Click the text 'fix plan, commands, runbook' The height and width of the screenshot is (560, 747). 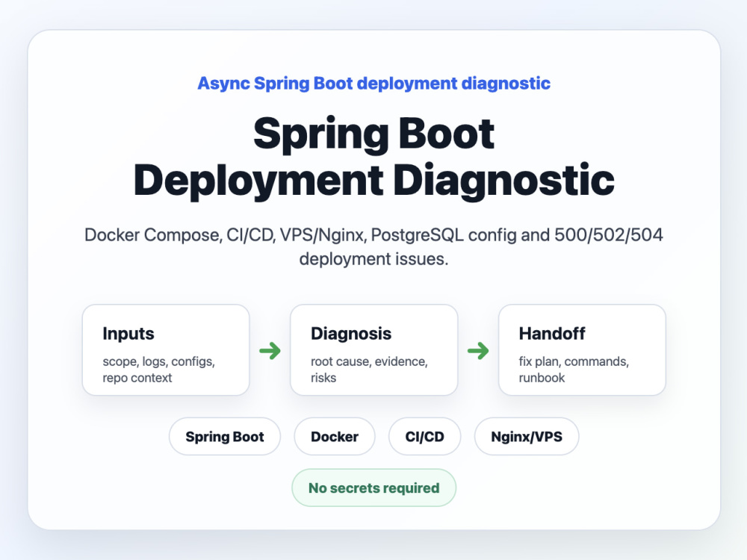click(x=574, y=370)
